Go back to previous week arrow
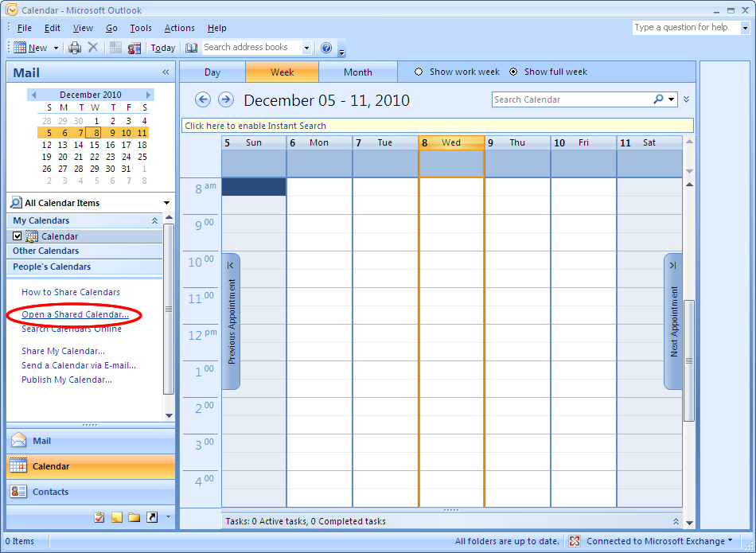The width and height of the screenshot is (756, 553). coord(203,99)
